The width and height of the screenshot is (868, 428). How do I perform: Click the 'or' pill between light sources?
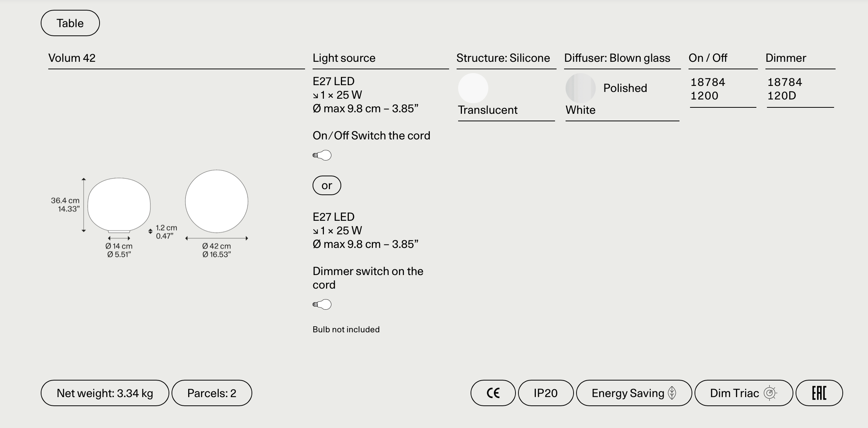(327, 185)
